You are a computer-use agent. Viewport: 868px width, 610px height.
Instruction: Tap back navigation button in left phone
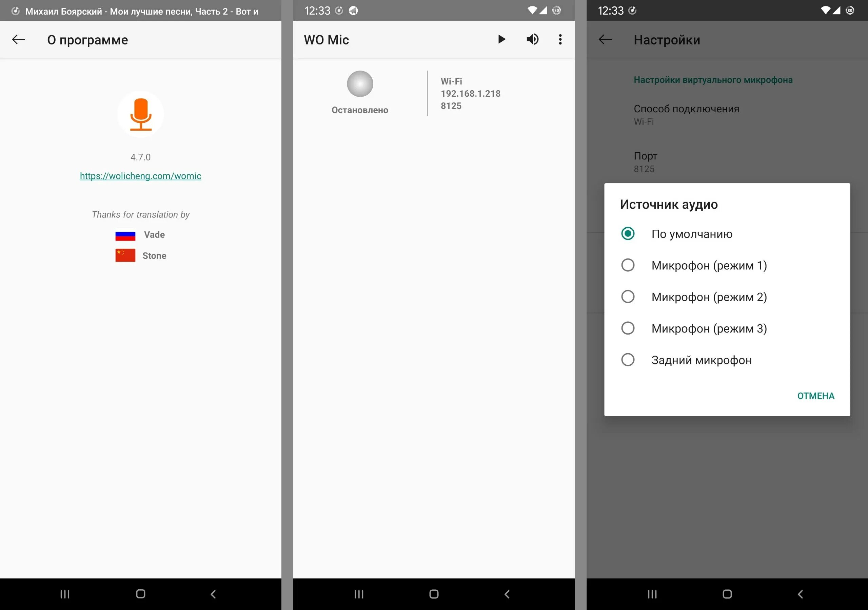pyautogui.click(x=213, y=594)
